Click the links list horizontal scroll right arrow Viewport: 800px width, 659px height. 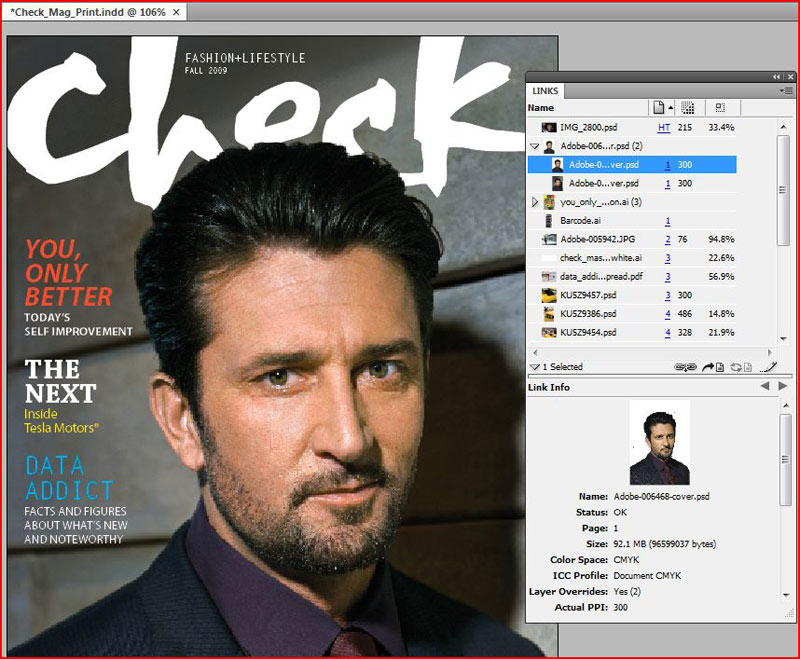(770, 352)
